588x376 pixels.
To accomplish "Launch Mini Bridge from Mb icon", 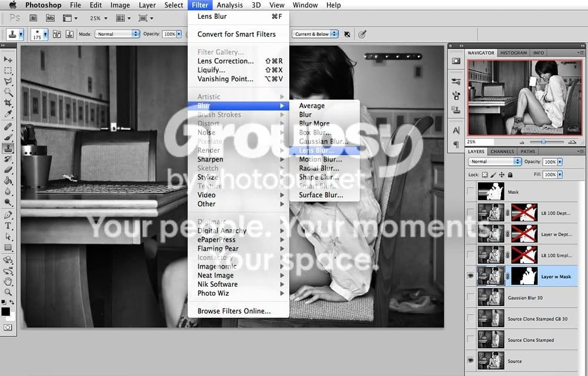I will (50, 18).
